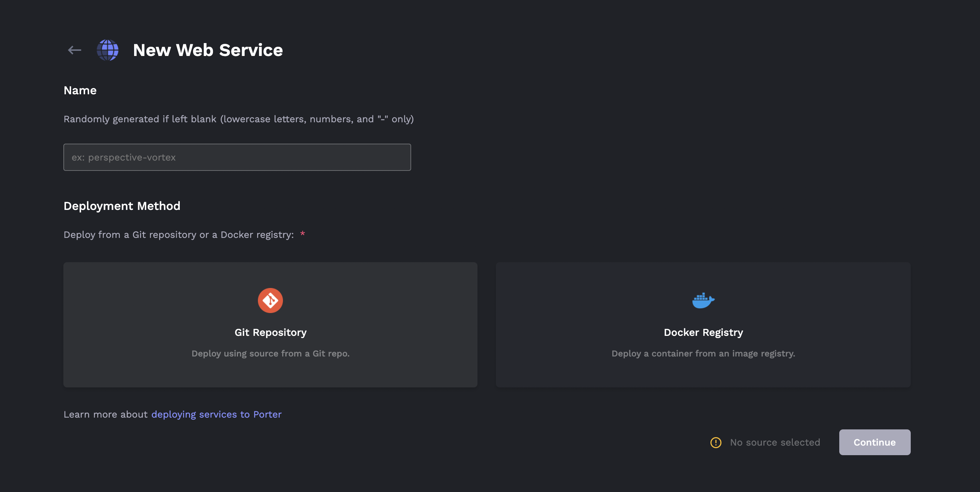Click the yellow warning icon
Screen dimensions: 980x492
pyautogui.click(x=715, y=443)
